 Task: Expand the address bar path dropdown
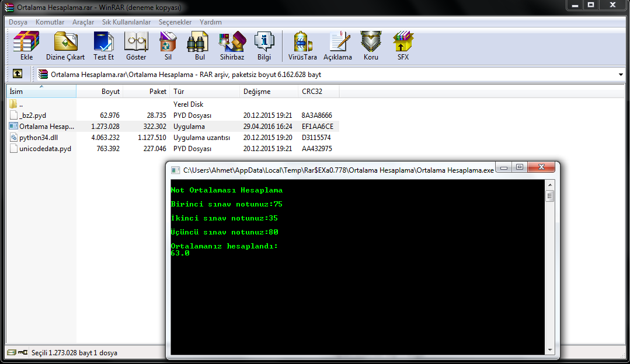click(x=621, y=75)
